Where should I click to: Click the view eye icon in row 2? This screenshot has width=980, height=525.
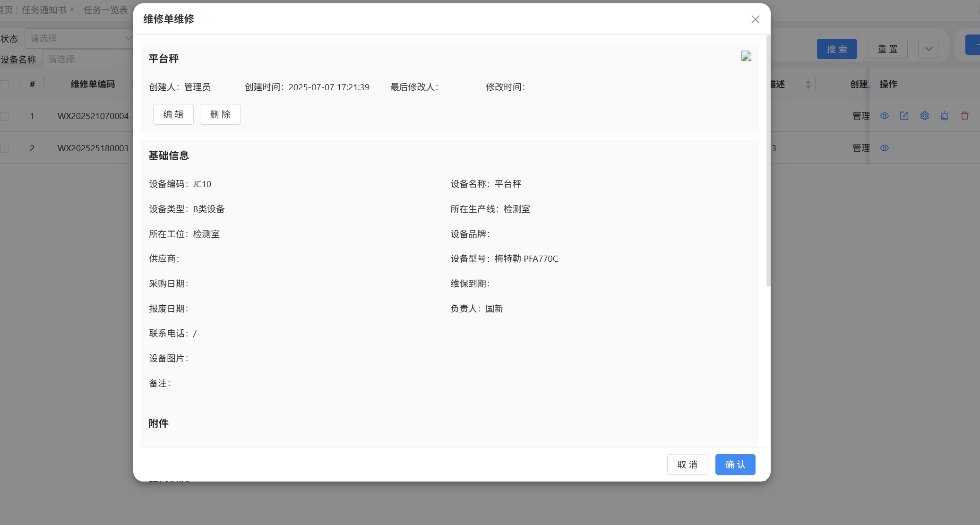[885, 148]
